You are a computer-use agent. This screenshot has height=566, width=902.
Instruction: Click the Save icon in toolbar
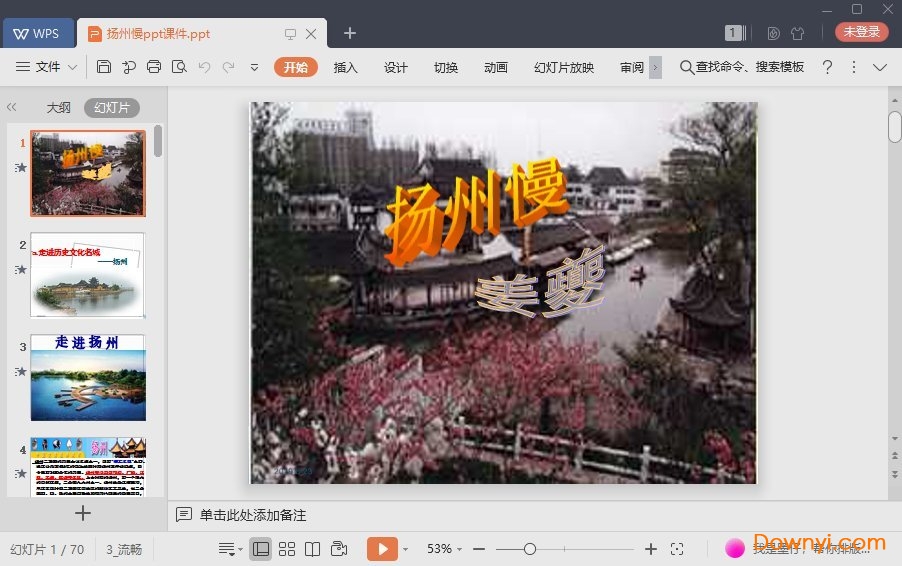point(104,67)
